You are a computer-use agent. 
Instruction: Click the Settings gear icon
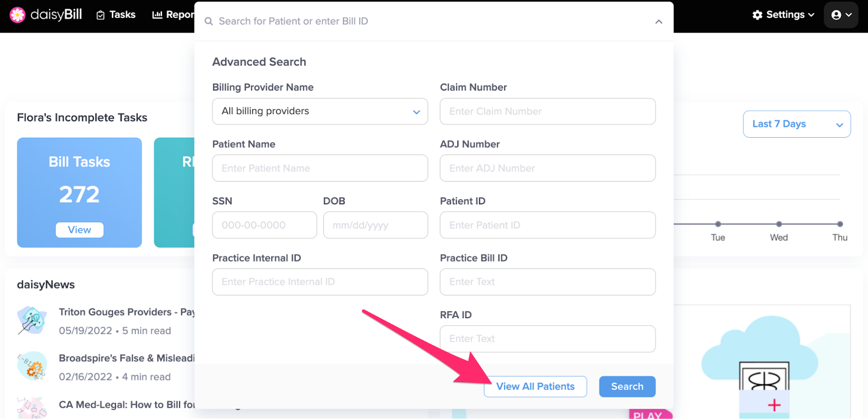(757, 15)
